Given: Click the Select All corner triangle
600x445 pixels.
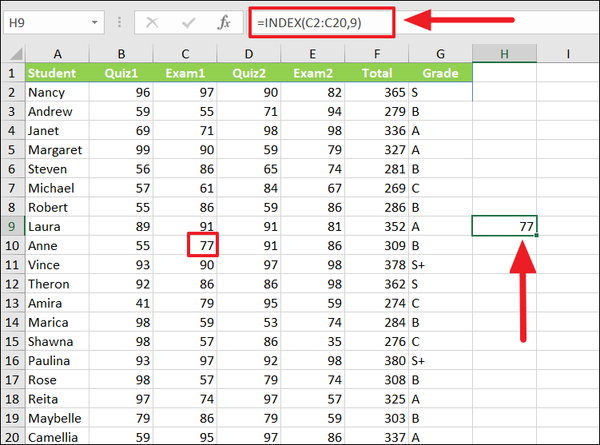Looking at the screenshot, I should click(15, 54).
